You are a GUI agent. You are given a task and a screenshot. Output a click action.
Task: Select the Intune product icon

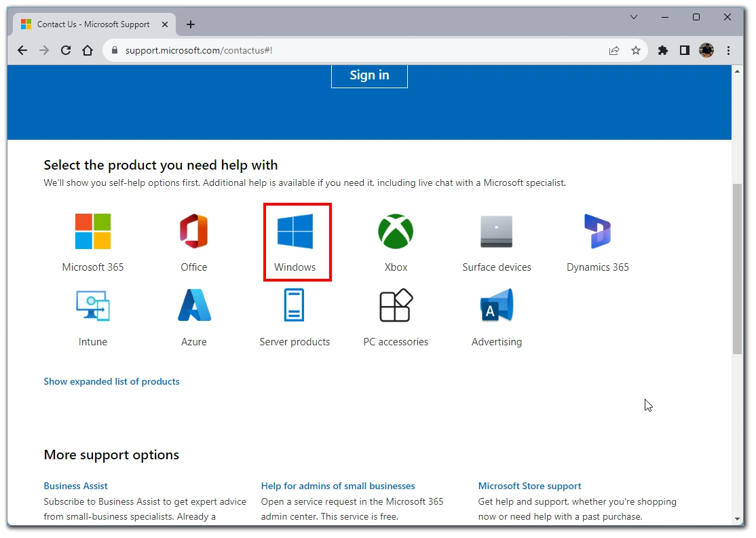coord(93,306)
